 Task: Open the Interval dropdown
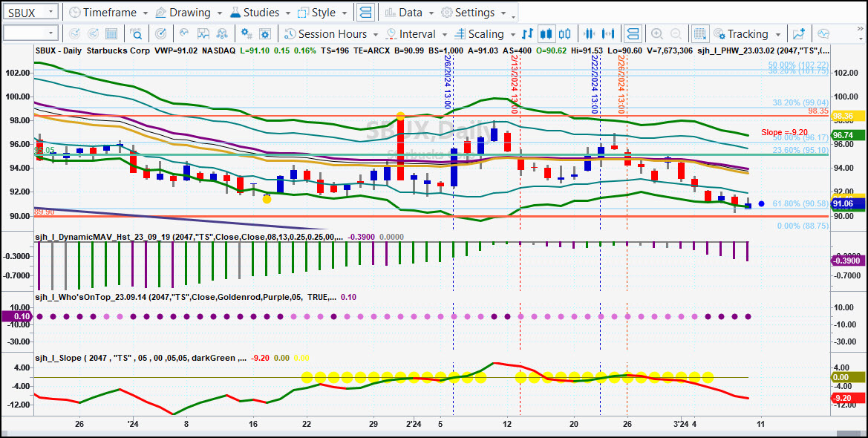pyautogui.click(x=417, y=33)
